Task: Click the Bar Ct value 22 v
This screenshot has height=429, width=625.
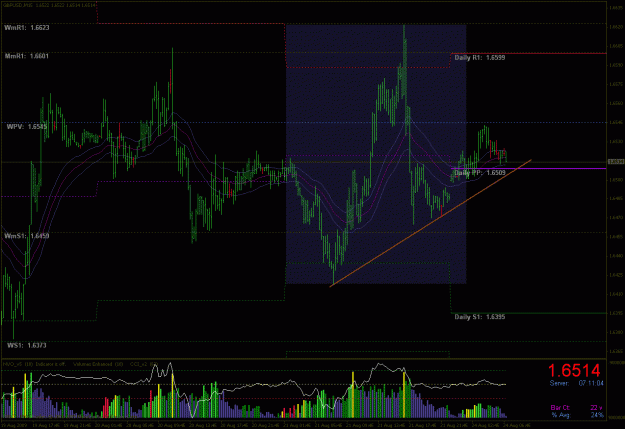Action: coord(597,407)
